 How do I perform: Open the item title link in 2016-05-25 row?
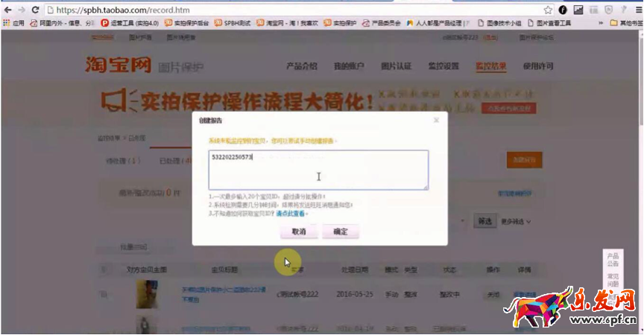pos(224,294)
